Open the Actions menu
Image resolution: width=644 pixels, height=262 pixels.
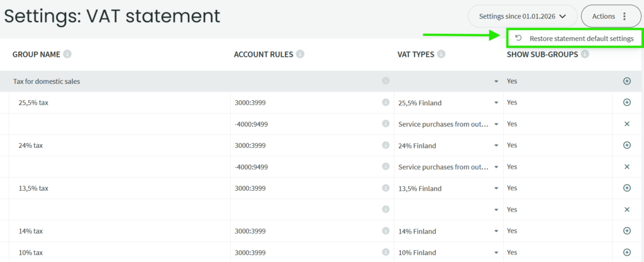(x=609, y=16)
